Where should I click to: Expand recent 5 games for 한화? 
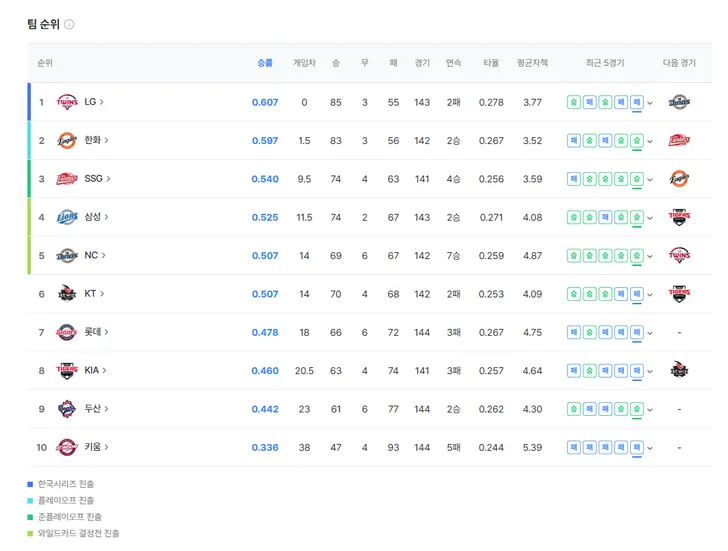click(x=650, y=141)
